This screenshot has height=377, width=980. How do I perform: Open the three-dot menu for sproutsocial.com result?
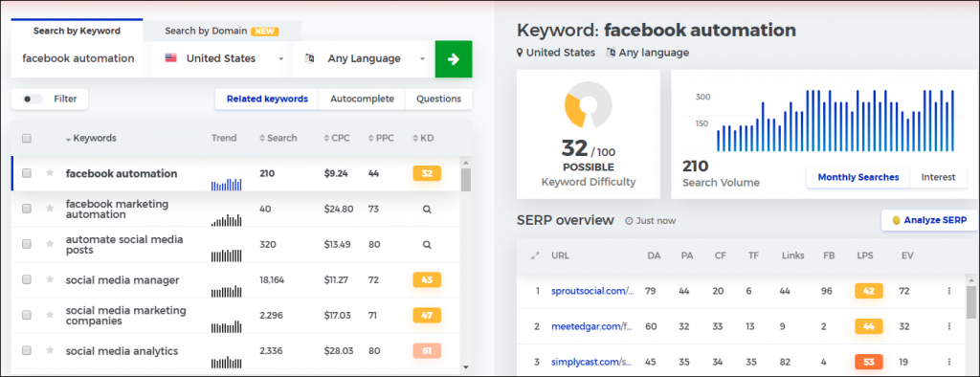click(x=948, y=291)
